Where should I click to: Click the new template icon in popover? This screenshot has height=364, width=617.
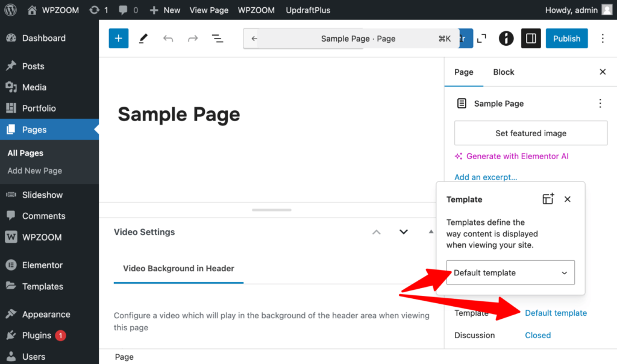[548, 199]
